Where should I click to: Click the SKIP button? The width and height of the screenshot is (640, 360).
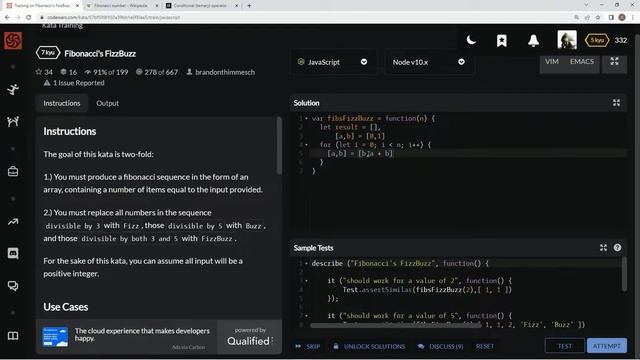308,346
